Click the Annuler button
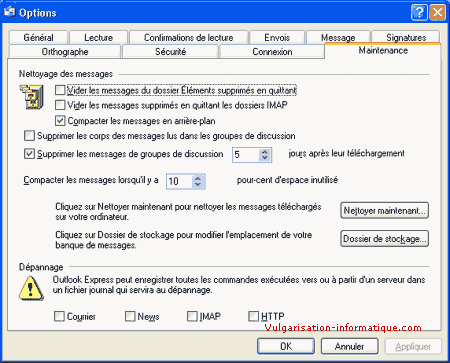Image resolution: width=450 pixels, height=363 pixels. tap(349, 346)
